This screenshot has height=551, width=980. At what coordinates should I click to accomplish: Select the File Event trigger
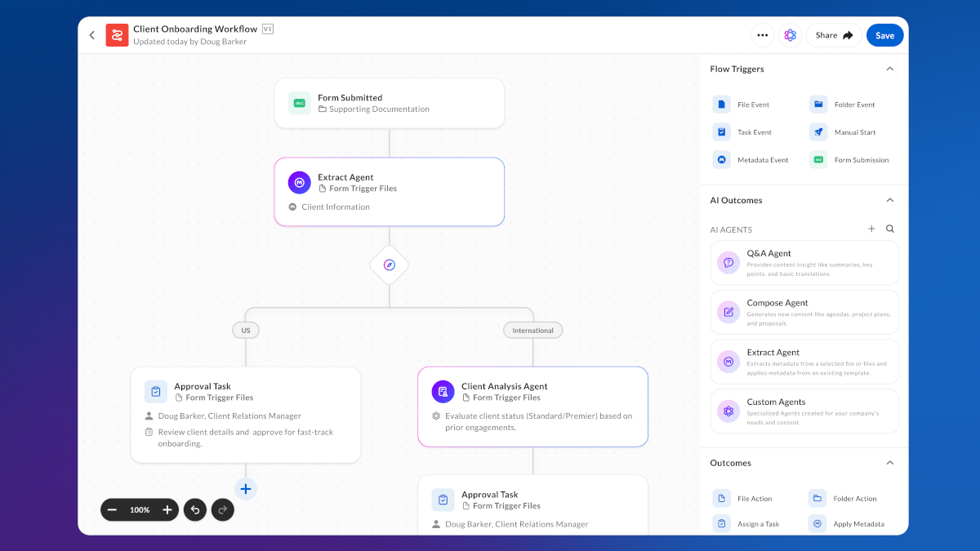(742, 104)
